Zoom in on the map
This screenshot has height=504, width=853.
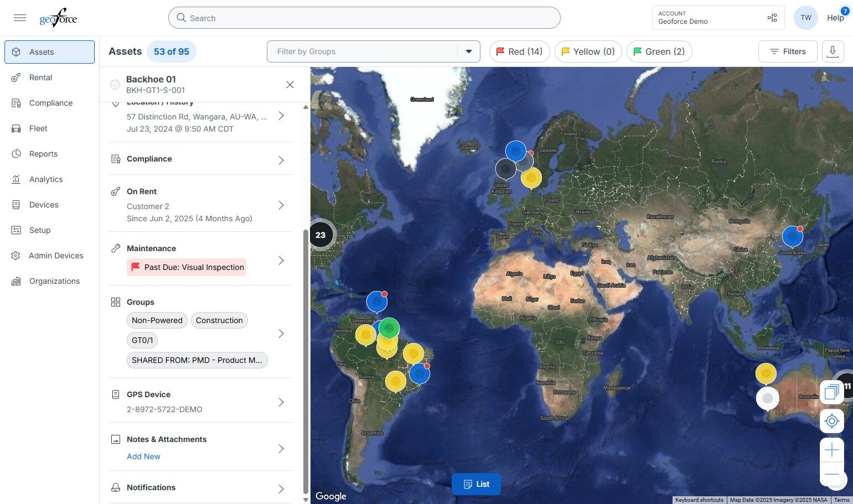(x=831, y=450)
